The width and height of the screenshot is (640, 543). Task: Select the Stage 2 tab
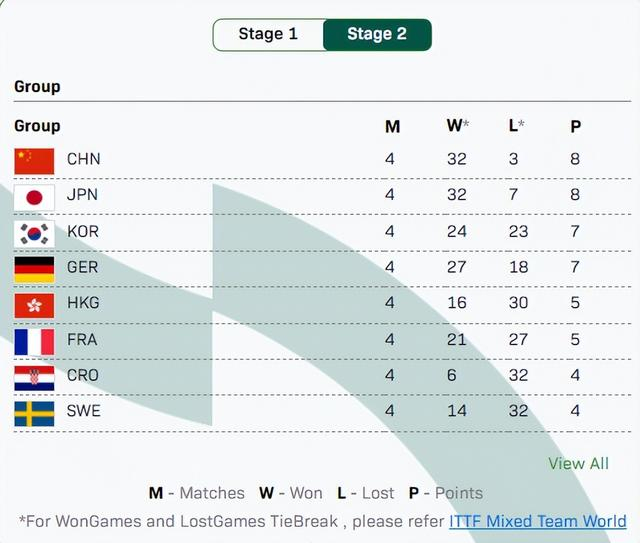(377, 34)
